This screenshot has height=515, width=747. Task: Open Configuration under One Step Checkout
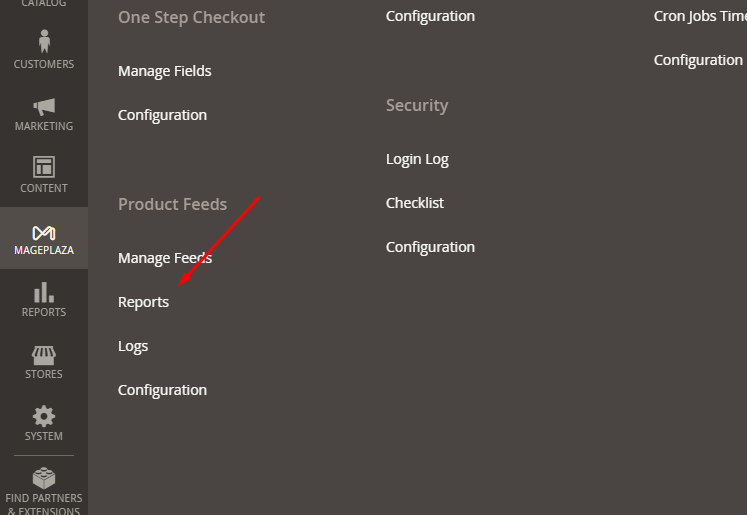[162, 115]
